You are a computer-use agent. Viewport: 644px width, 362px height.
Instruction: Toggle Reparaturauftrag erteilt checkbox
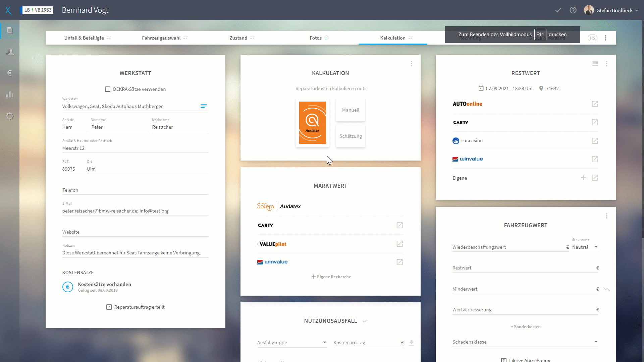pyautogui.click(x=109, y=307)
